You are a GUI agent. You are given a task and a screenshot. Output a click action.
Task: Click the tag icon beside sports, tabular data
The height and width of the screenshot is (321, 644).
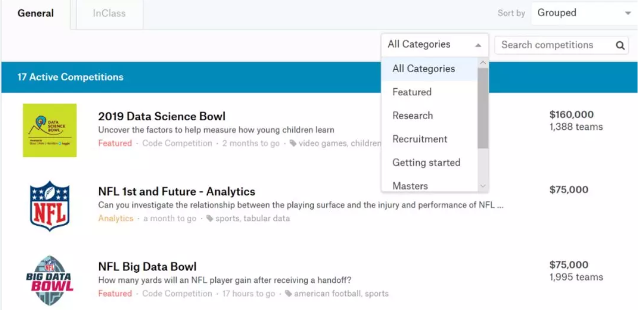[x=210, y=218]
